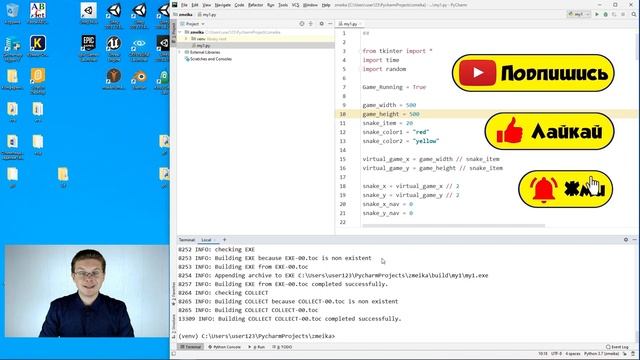Click the stop button in PyCharm toolbar
This screenshot has width=640, height=360.
623,14
